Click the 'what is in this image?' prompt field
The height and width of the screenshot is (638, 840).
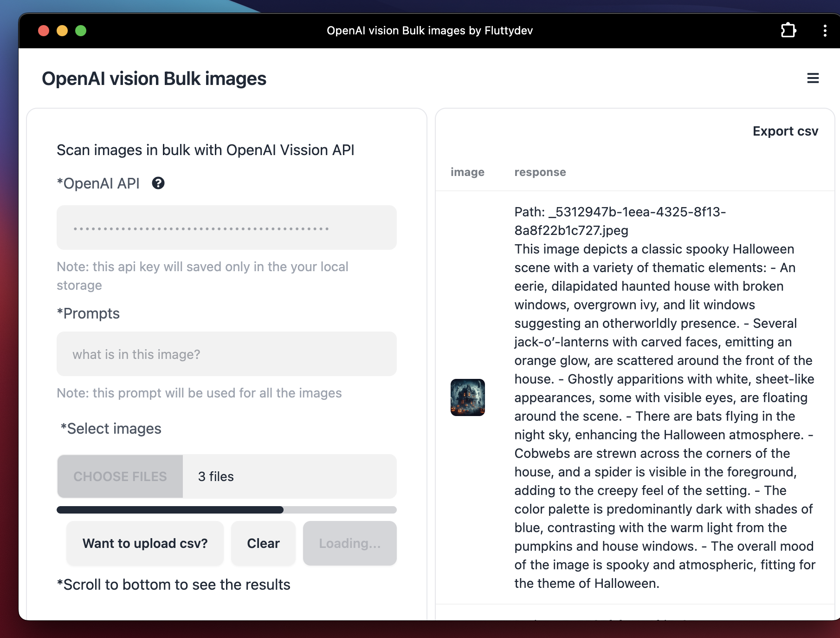coord(226,354)
